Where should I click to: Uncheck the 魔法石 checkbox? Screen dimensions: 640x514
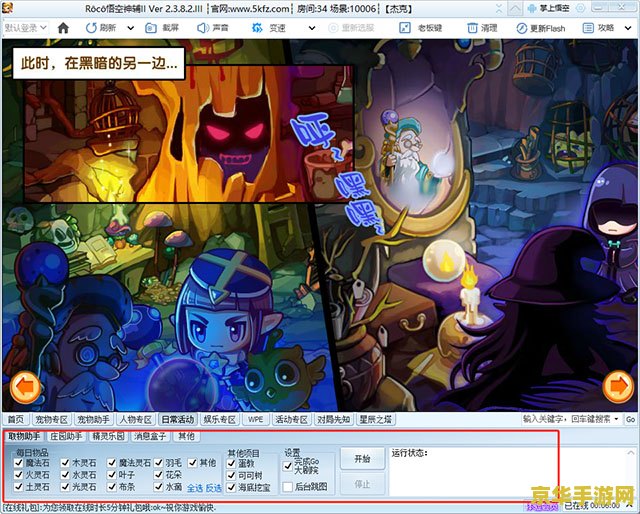point(18,463)
